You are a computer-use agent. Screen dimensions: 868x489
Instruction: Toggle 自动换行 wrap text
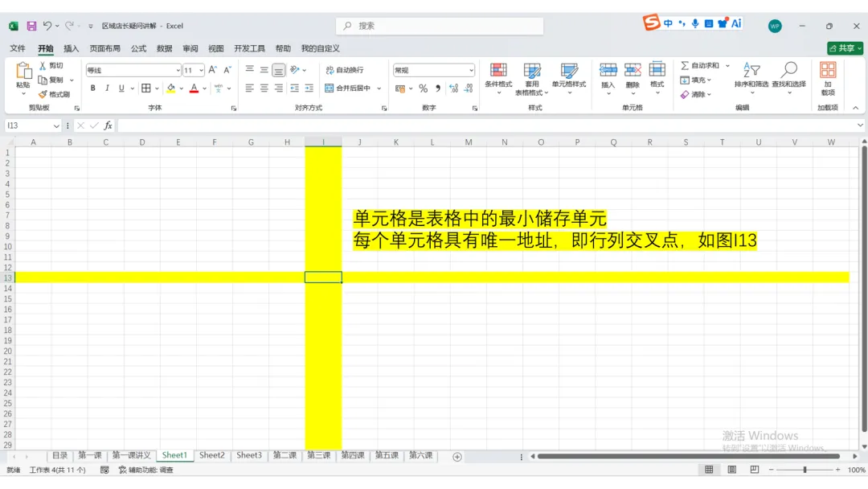[345, 70]
